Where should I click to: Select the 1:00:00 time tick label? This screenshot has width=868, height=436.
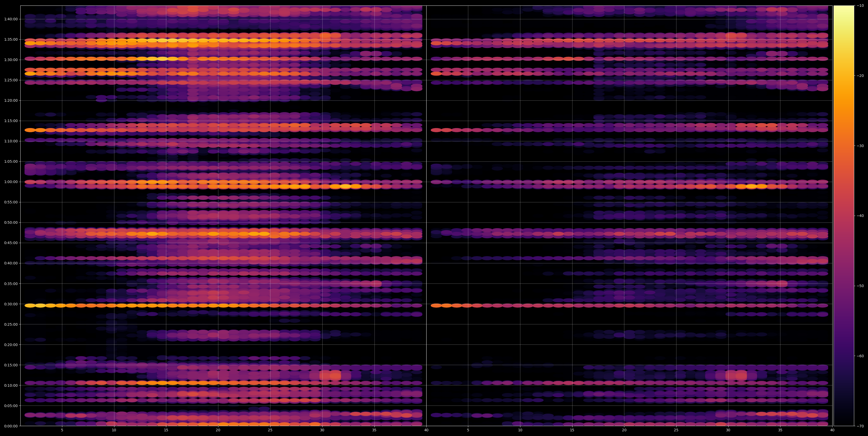11,182
